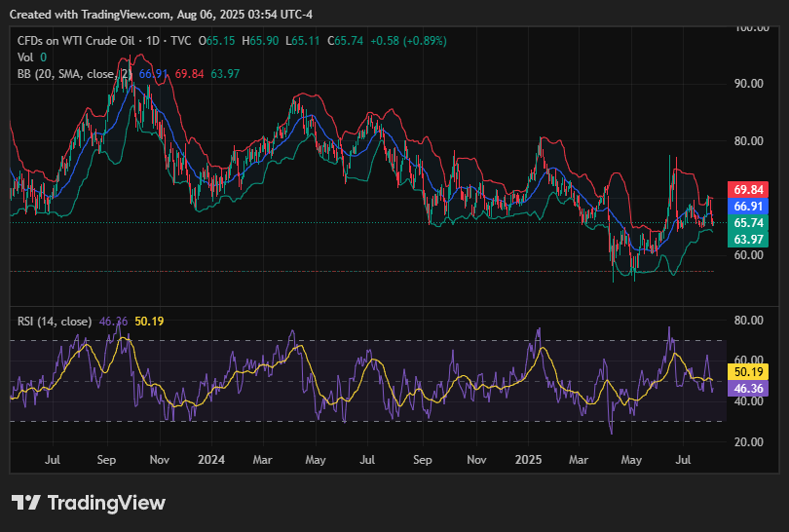Click the last "Jul" label on time axis
The height and width of the screenshot is (532, 789).
coord(683,460)
